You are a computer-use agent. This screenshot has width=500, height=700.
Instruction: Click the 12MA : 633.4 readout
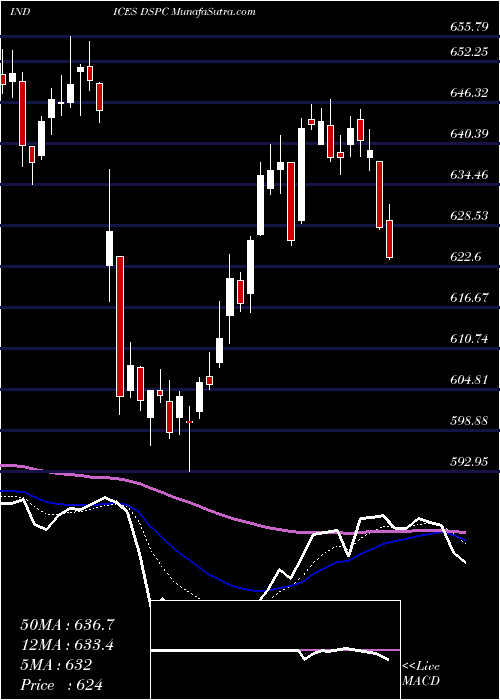pos(67,645)
